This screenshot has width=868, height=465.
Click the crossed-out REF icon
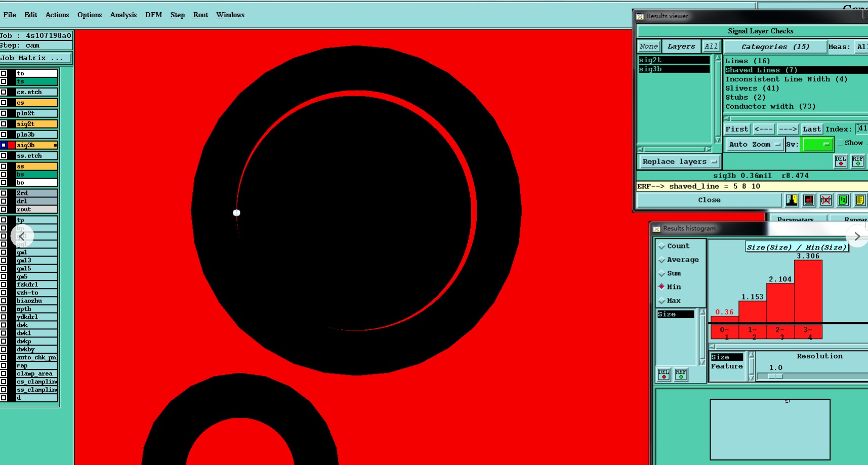tap(826, 200)
